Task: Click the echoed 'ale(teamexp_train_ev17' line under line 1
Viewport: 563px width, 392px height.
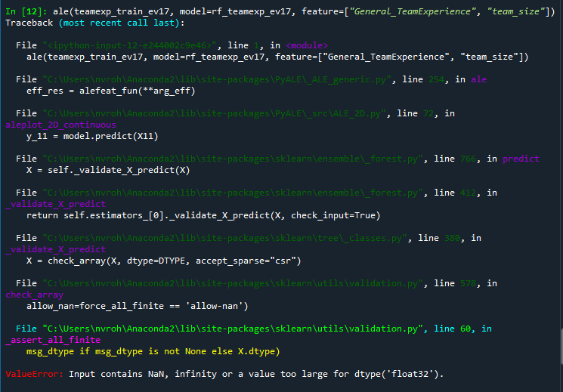Action: (x=277, y=57)
